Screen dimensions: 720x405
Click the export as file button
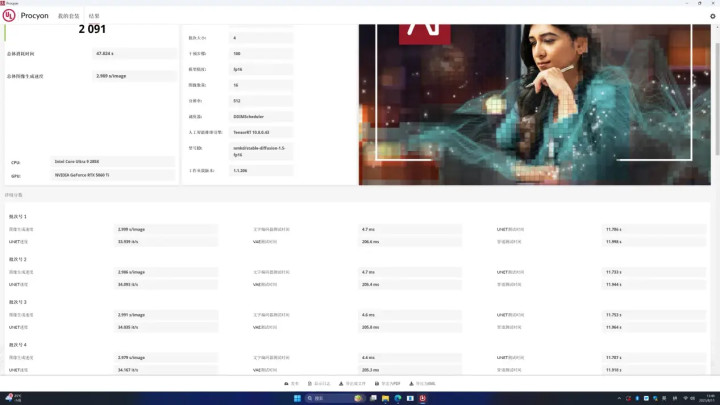352,383
